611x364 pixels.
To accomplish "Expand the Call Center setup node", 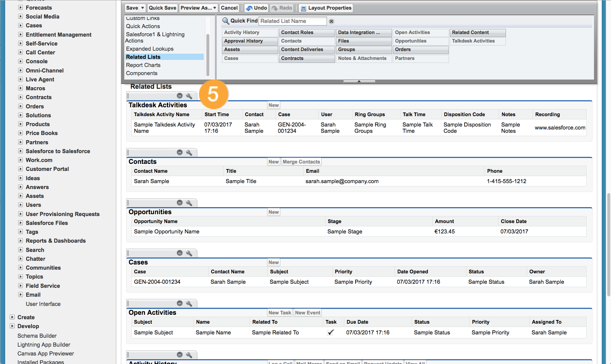I will tap(21, 52).
